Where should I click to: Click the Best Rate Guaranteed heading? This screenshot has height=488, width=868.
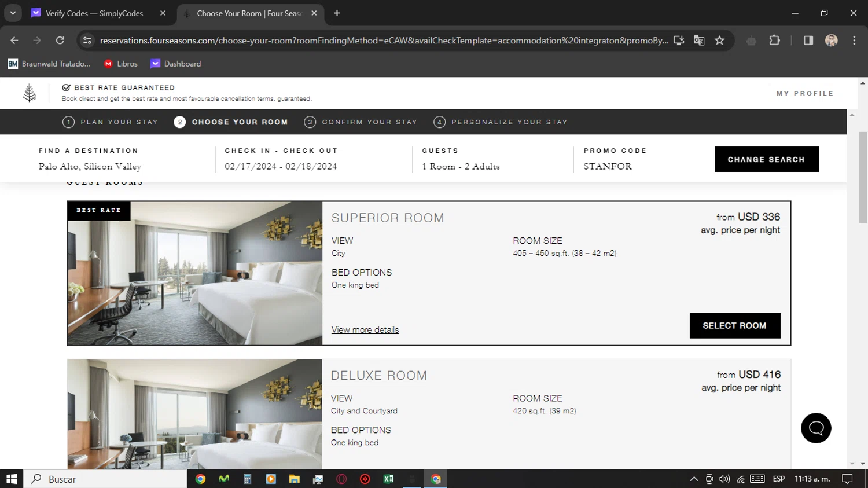pyautogui.click(x=124, y=87)
